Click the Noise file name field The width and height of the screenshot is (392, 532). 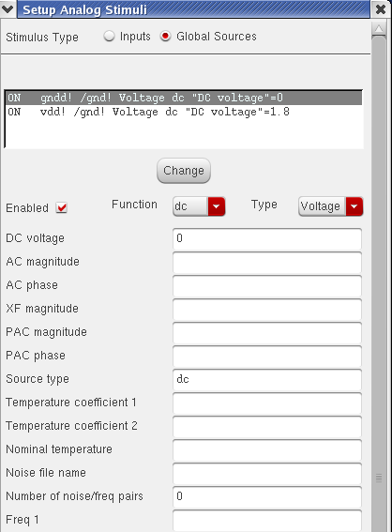tap(267, 473)
